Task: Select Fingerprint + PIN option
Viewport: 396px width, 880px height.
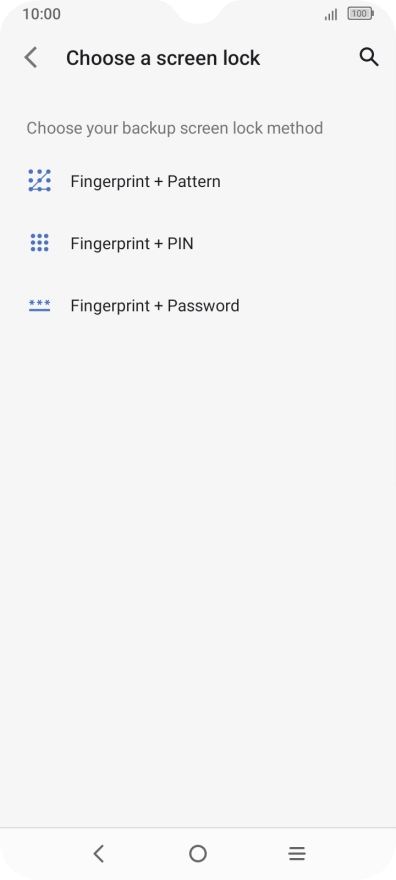Action: [x=198, y=244]
